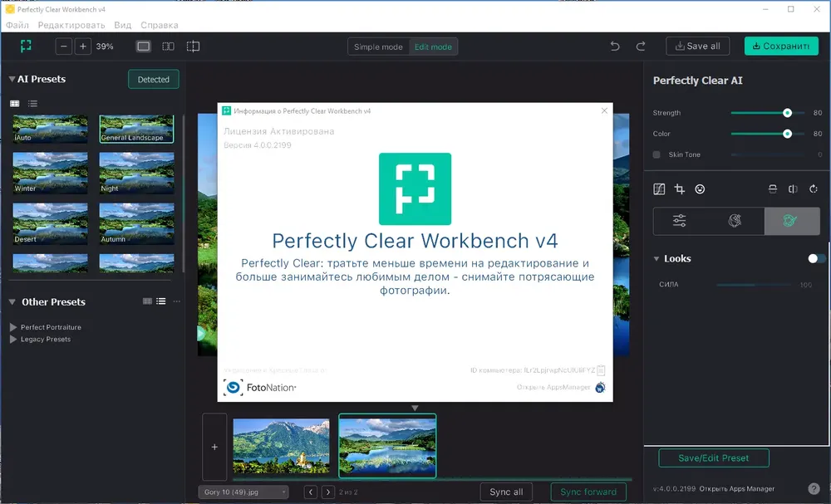Open the Файл menu
Image resolution: width=831 pixels, height=504 pixels.
[17, 25]
